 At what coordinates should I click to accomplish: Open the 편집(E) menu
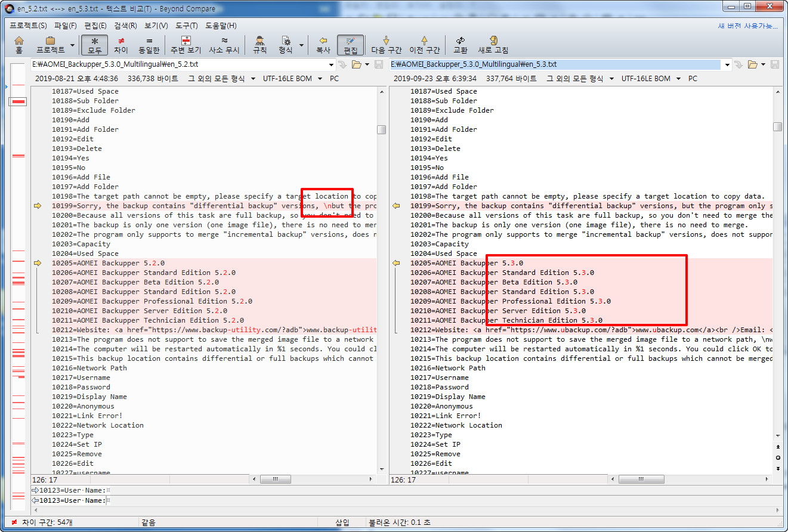95,26
